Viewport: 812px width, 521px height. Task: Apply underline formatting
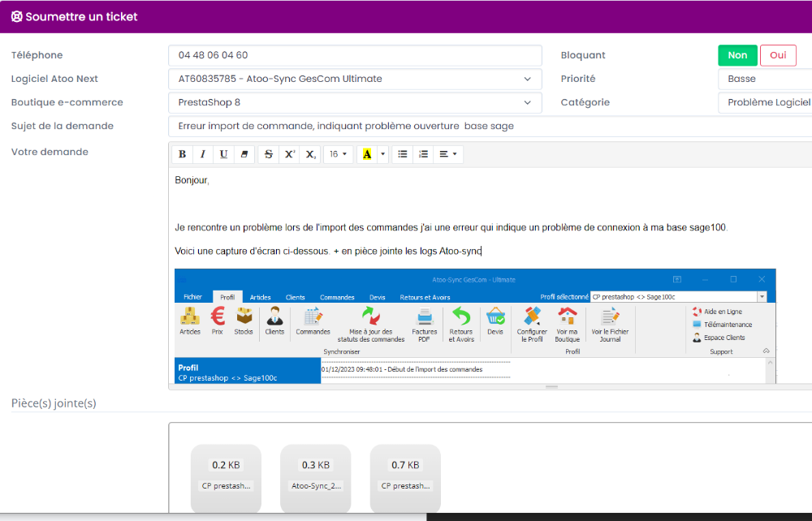click(224, 154)
